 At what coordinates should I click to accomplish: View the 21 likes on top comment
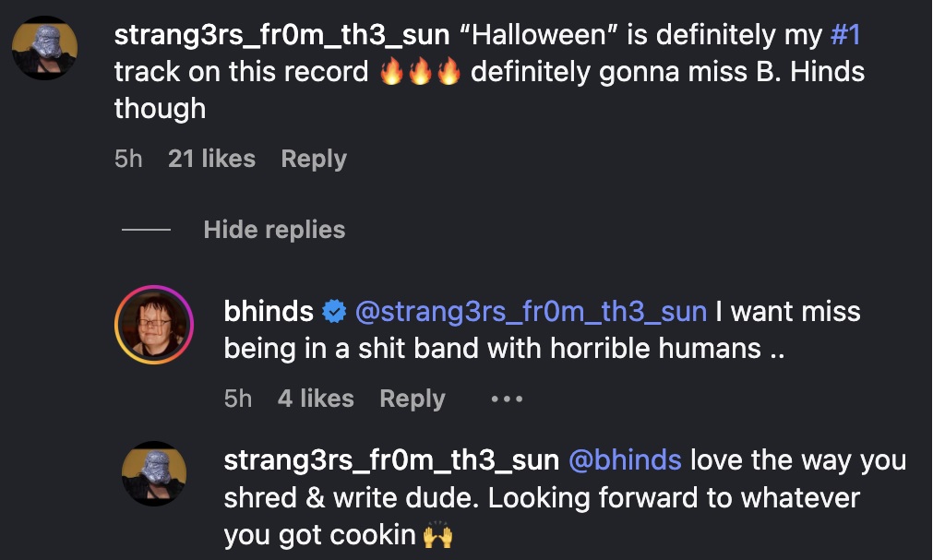click(211, 159)
